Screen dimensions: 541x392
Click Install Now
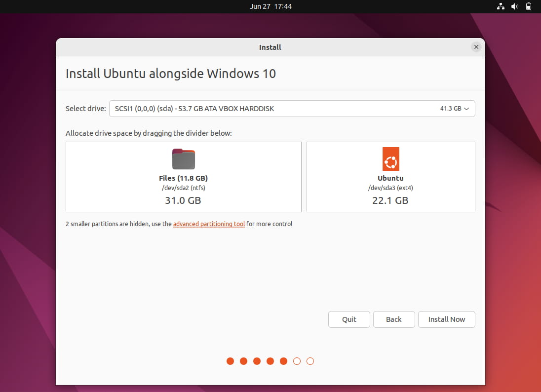tap(446, 319)
